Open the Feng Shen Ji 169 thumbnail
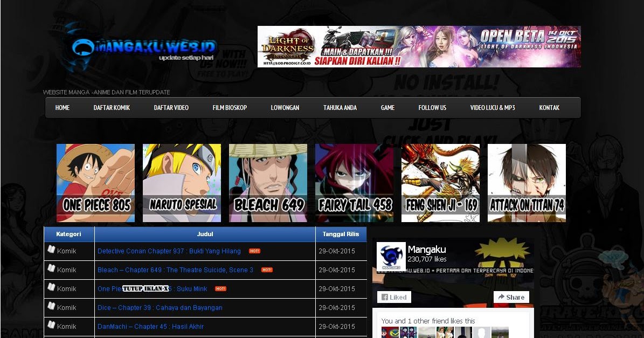Screen dimensions: 644x338 [441, 183]
